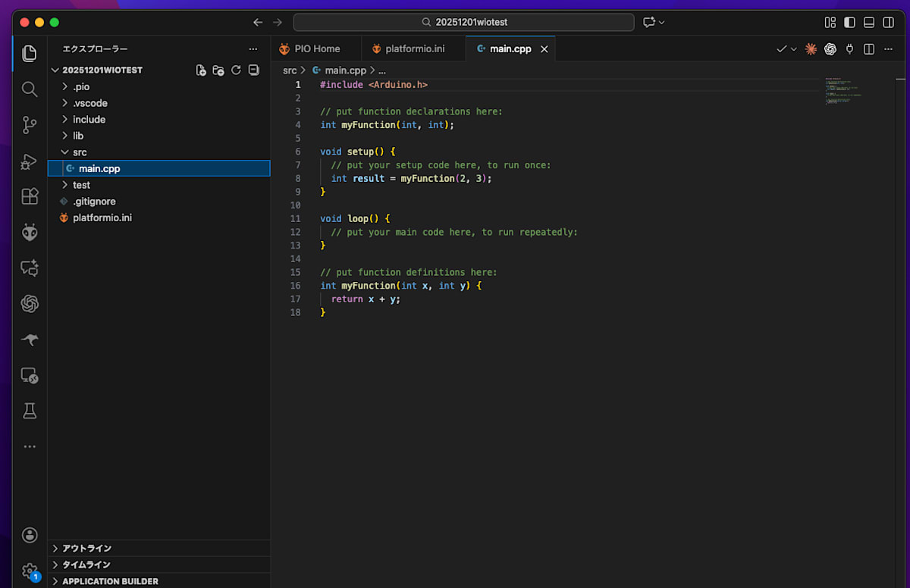Image resolution: width=910 pixels, height=588 pixels.
Task: Open platformio.ini from the file tree
Action: 102,217
